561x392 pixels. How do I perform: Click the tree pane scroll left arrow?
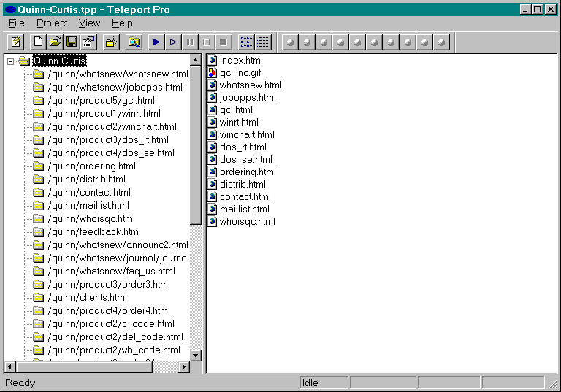(x=9, y=367)
